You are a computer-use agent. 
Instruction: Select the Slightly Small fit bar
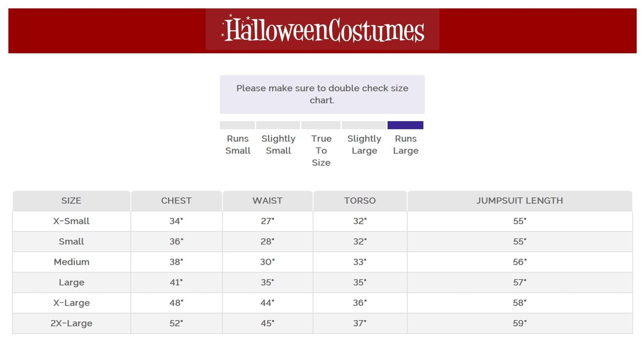coord(278,125)
